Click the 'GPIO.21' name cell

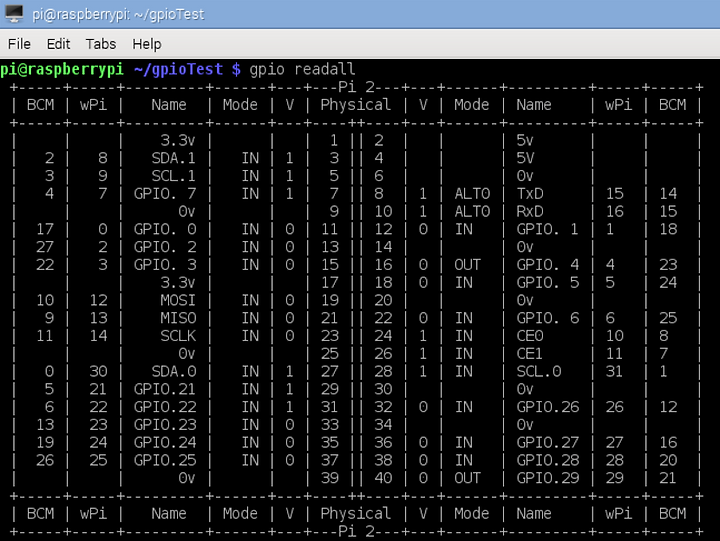pyautogui.click(x=165, y=389)
